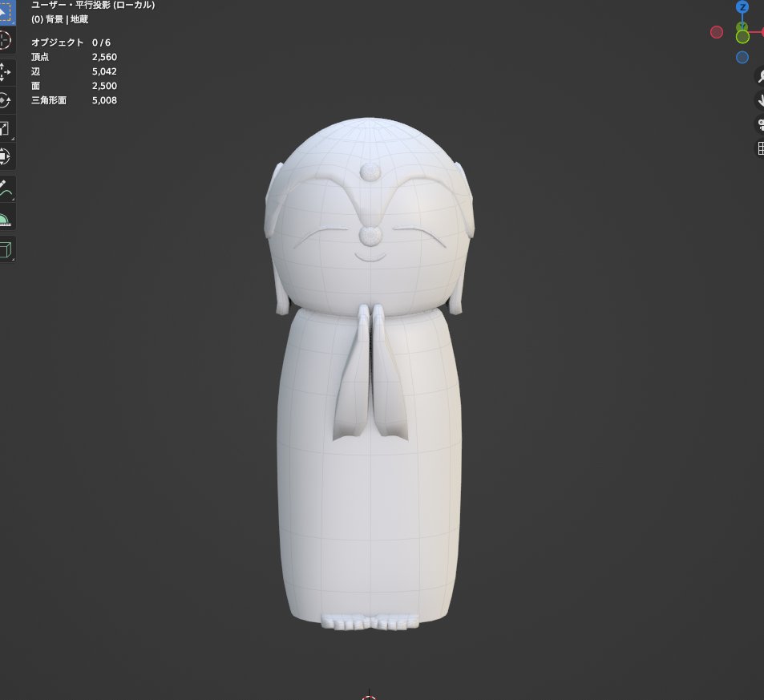Choose the Move tool in toolbar
This screenshot has width=764, height=700.
pos(6,72)
